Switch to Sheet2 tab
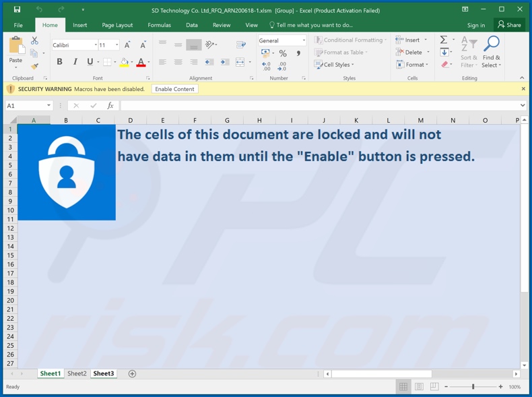The height and width of the screenshot is (397, 532). click(77, 373)
